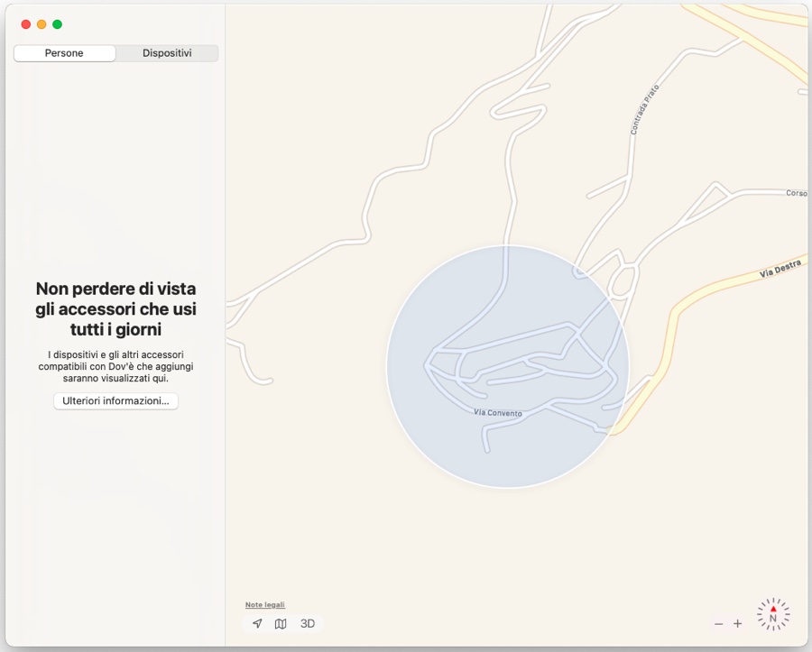The height and width of the screenshot is (652, 812).
Task: Click the red north needle on the compass
Action: pyautogui.click(x=772, y=607)
